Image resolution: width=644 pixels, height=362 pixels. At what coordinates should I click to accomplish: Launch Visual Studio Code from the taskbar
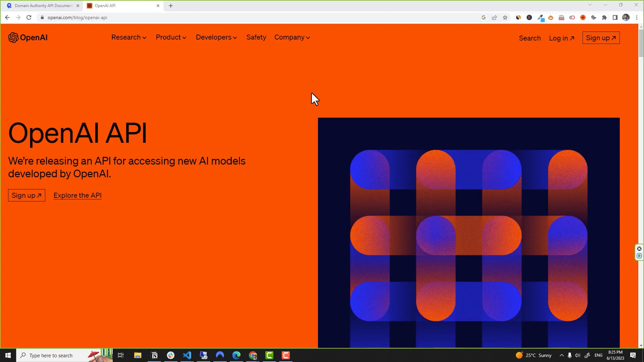(187, 355)
